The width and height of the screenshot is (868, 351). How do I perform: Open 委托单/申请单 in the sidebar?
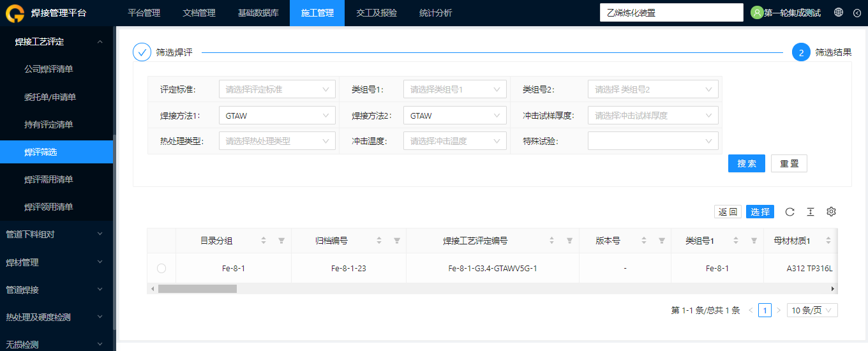coord(56,97)
